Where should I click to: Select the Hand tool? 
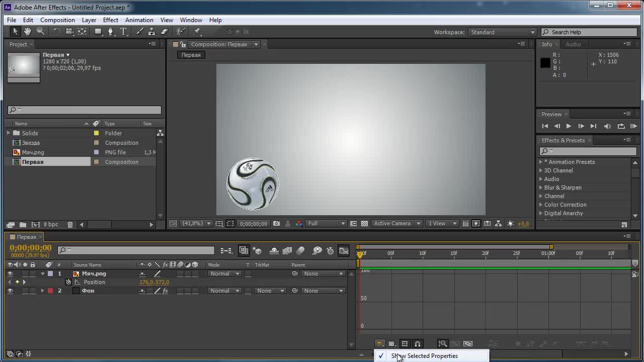28,32
